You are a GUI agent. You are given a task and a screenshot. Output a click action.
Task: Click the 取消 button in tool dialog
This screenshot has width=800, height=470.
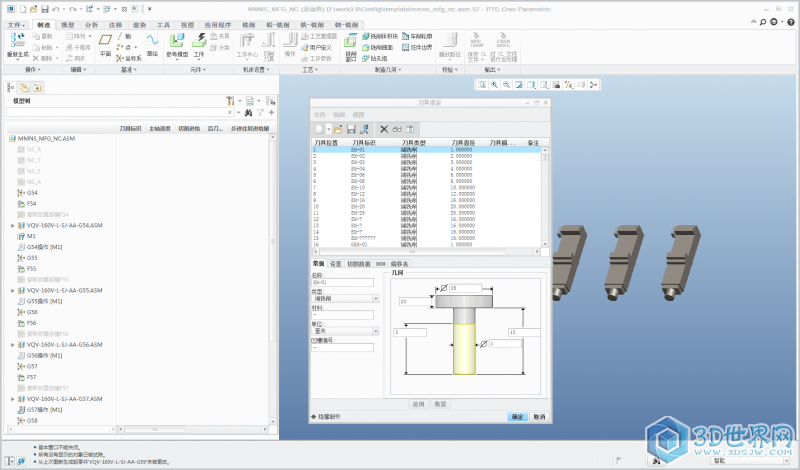539,416
